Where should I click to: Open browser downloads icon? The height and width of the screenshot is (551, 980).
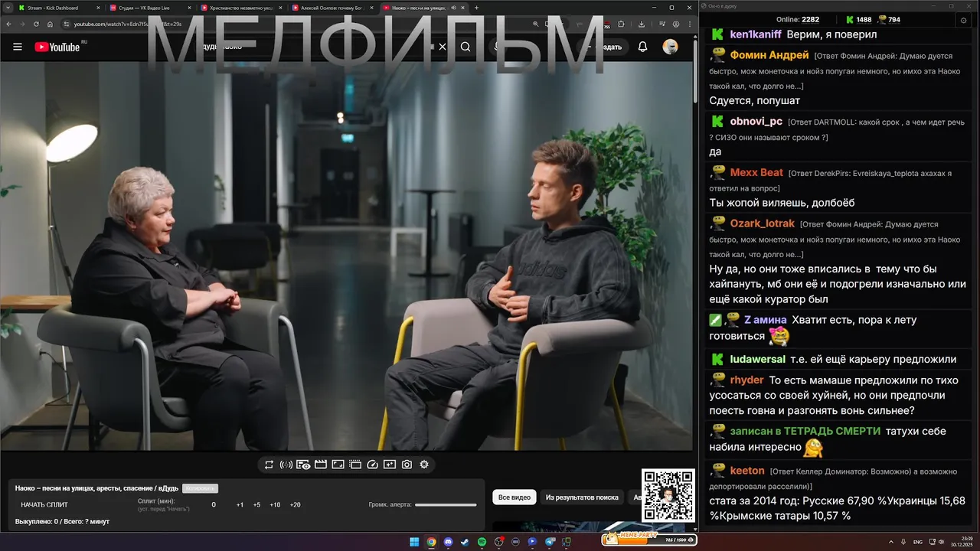[x=642, y=24]
